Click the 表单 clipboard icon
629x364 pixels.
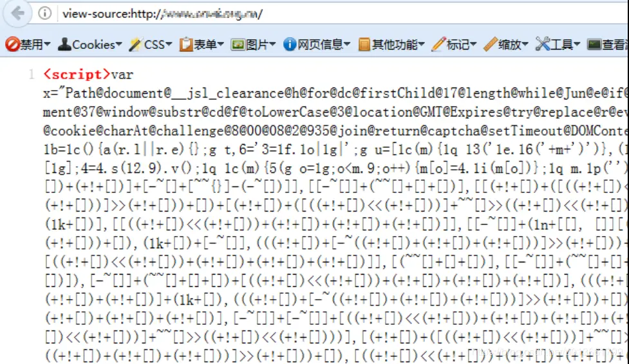pos(185,44)
